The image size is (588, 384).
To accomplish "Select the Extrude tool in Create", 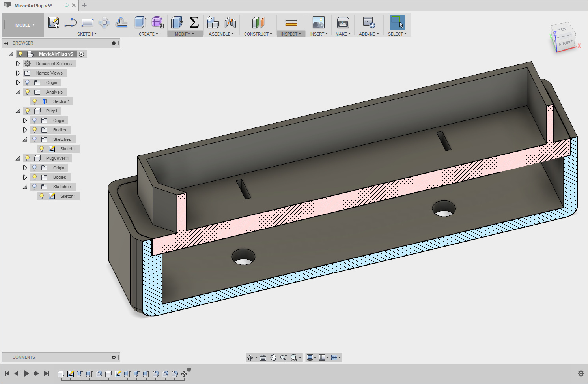I will 140,22.
